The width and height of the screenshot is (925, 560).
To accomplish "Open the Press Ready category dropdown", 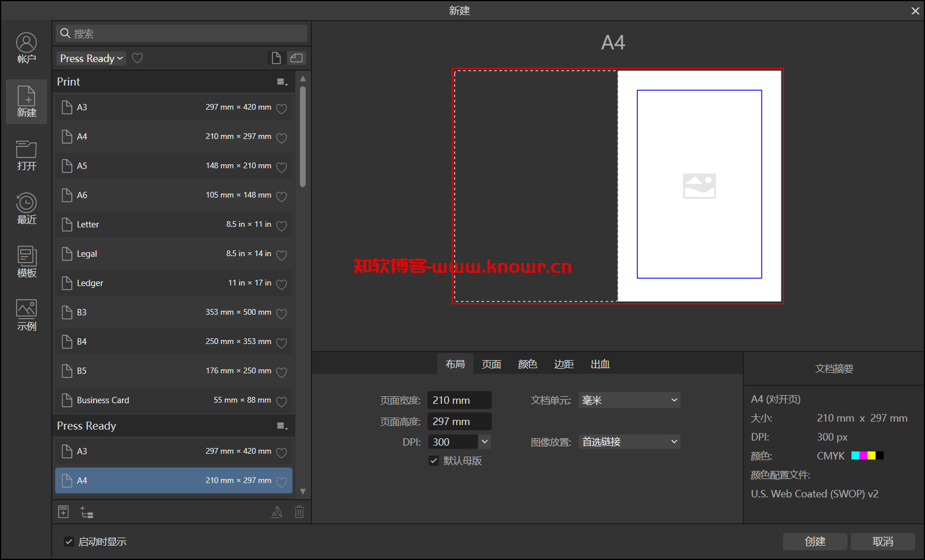I will tap(91, 58).
